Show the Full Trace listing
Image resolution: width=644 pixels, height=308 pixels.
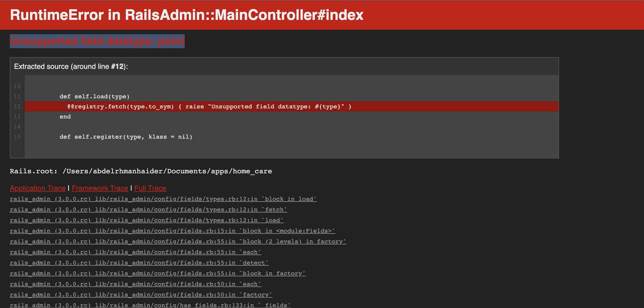(150, 188)
